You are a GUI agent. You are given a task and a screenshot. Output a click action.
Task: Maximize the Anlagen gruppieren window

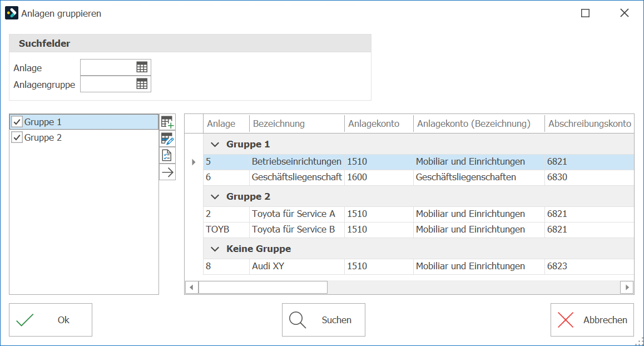tap(585, 13)
